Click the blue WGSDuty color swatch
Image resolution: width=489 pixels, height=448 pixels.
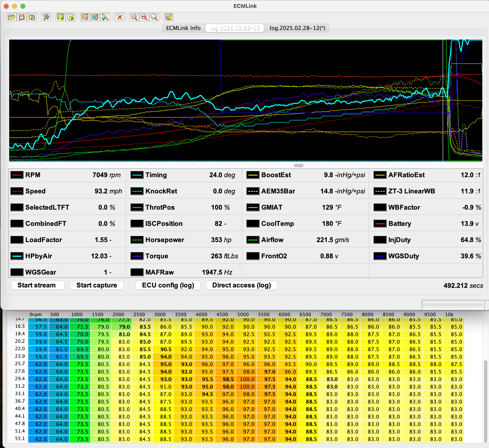(x=380, y=256)
